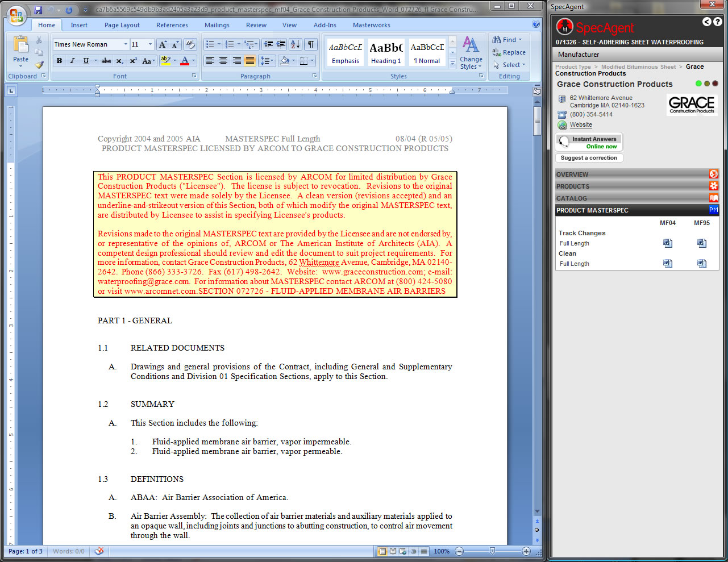
Task: Open the font size dropdown
Action: pos(150,44)
